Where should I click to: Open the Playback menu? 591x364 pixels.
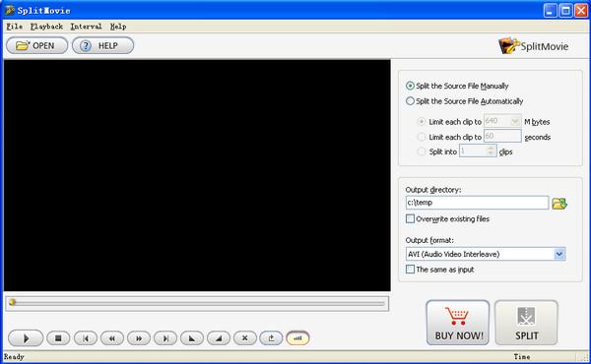(46, 27)
